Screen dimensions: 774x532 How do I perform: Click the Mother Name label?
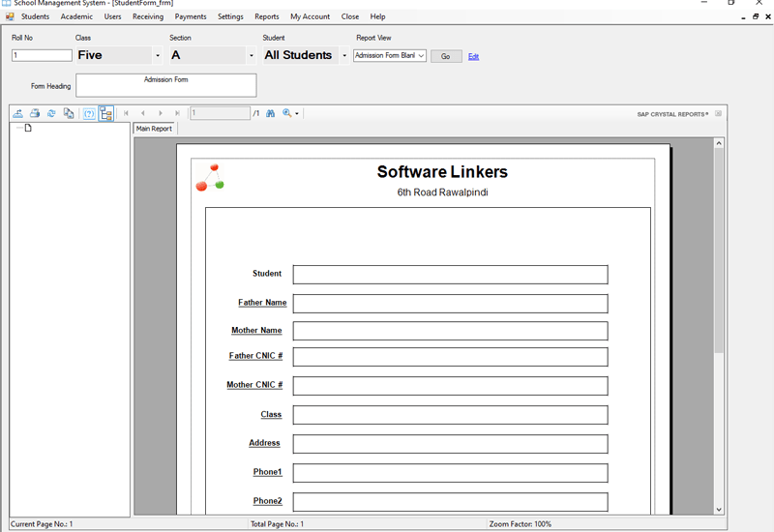(x=256, y=330)
